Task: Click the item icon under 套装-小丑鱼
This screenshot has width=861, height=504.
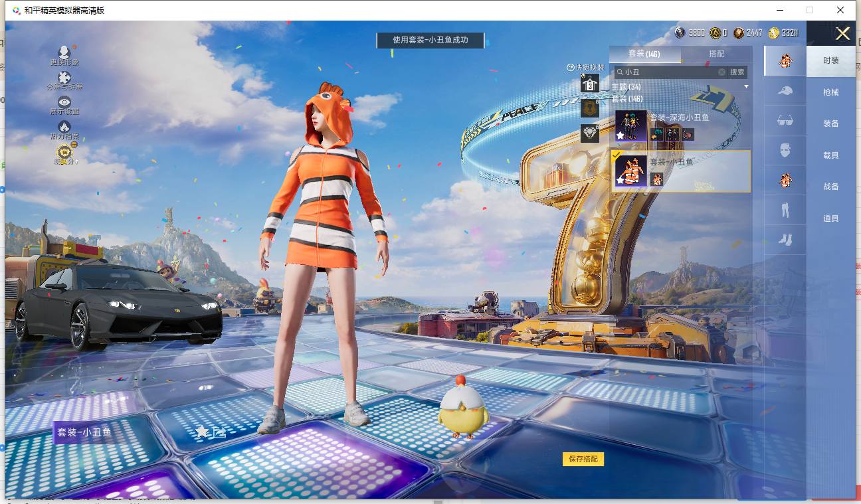Action: point(657,179)
